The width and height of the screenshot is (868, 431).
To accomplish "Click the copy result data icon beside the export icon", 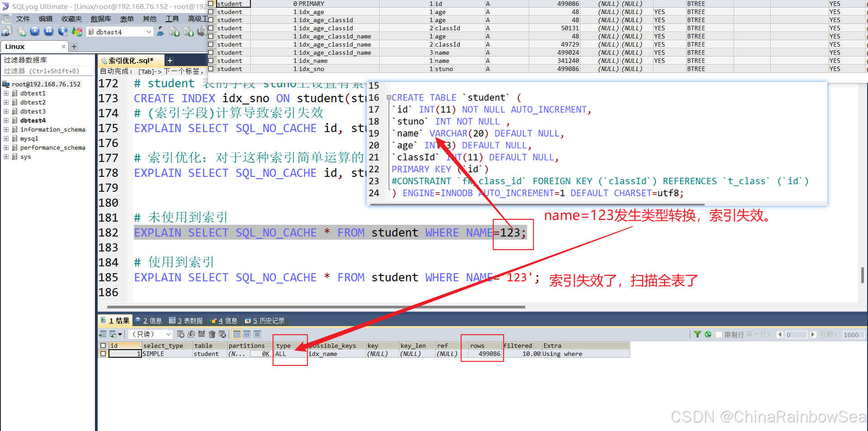I will click(x=113, y=334).
